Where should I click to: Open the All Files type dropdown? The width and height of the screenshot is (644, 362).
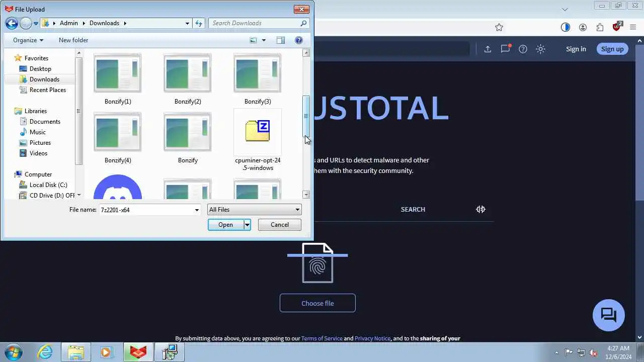[254, 210]
